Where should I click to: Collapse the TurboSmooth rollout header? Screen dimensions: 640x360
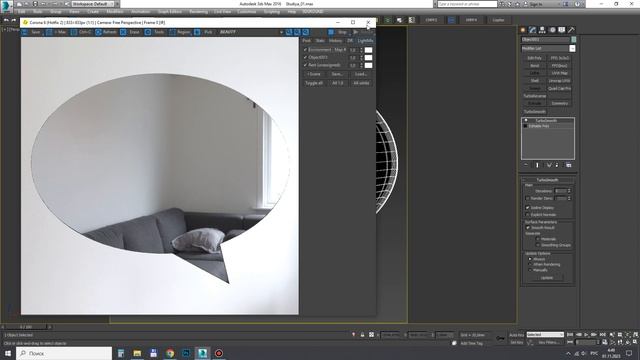[547, 180]
